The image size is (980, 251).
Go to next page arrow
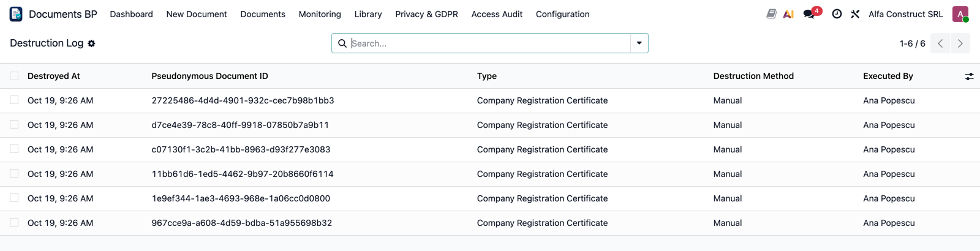[x=960, y=43]
